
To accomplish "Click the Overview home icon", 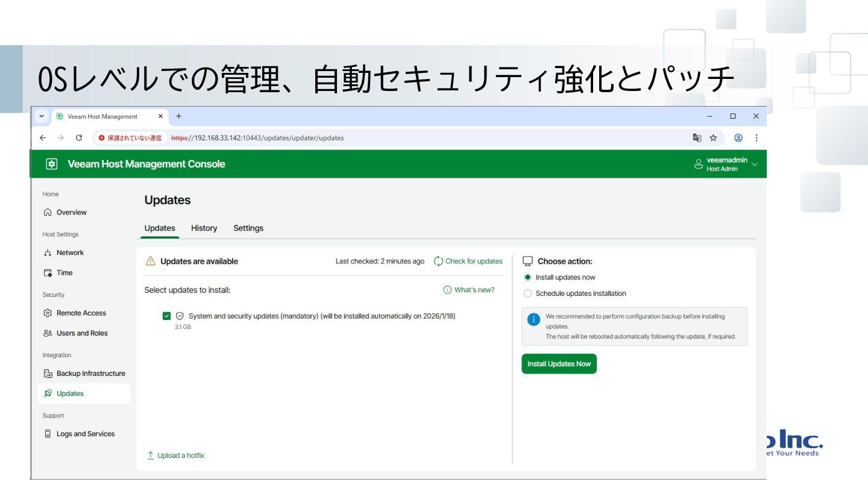I will pyautogui.click(x=48, y=213).
